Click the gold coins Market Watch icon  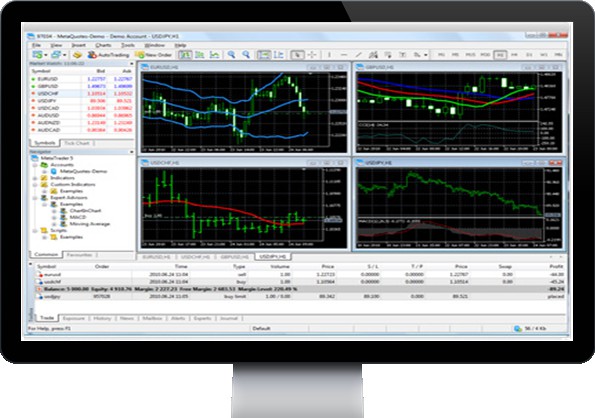pos(77,55)
